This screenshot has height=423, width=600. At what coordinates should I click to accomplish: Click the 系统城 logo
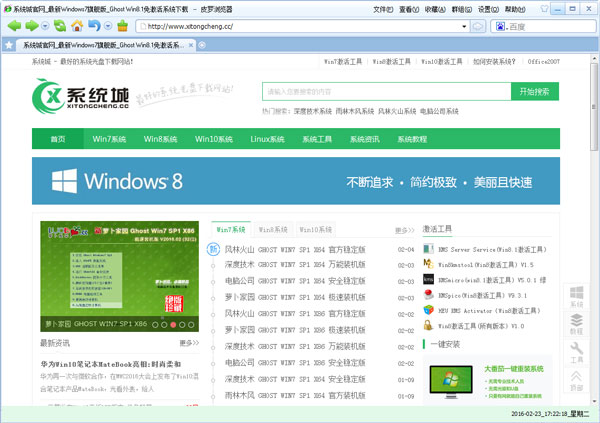(x=80, y=96)
